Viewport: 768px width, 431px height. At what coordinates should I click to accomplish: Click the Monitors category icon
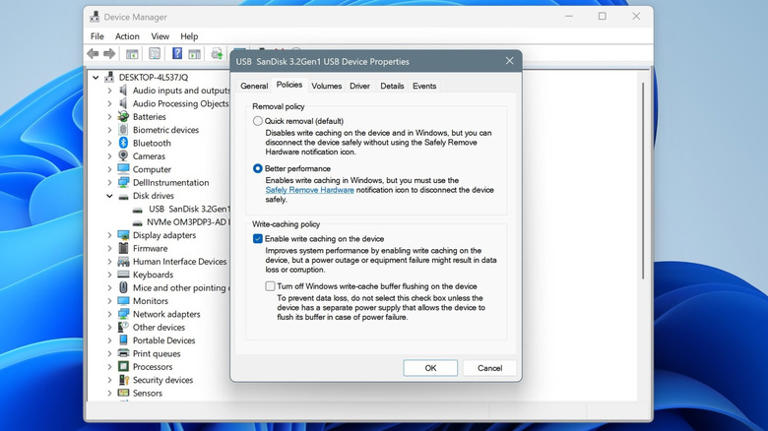pos(123,301)
